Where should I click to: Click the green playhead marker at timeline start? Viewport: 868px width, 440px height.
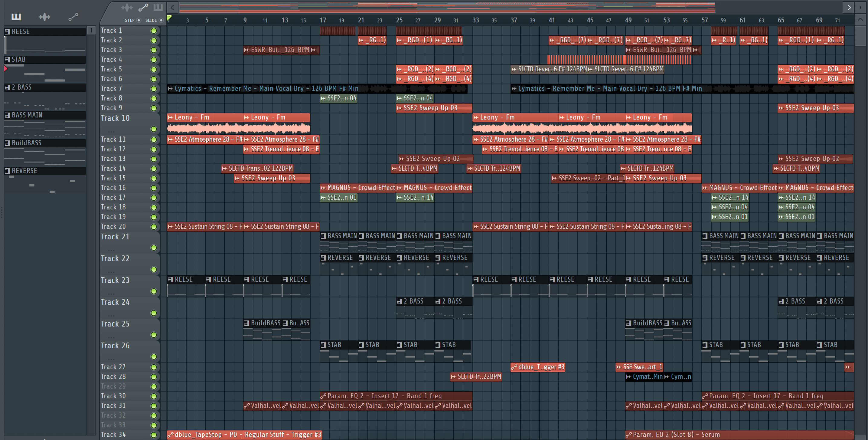169,18
